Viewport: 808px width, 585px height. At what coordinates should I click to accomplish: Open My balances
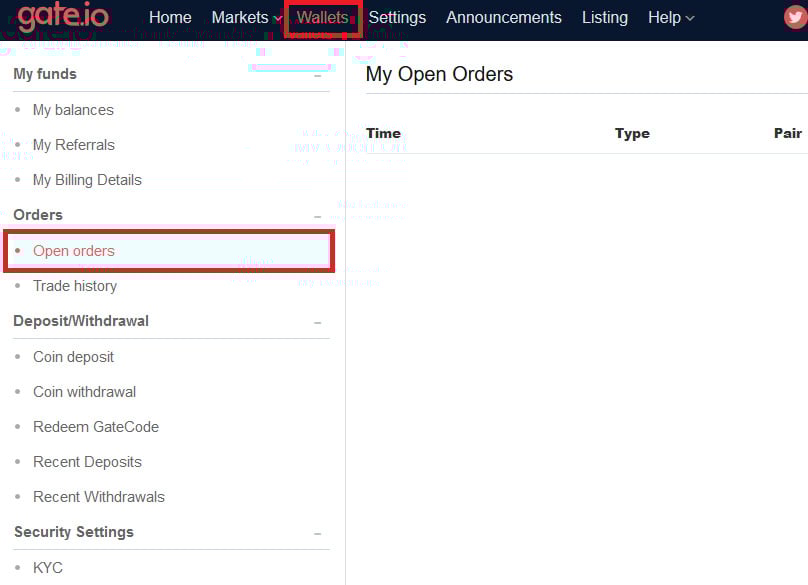tap(73, 110)
